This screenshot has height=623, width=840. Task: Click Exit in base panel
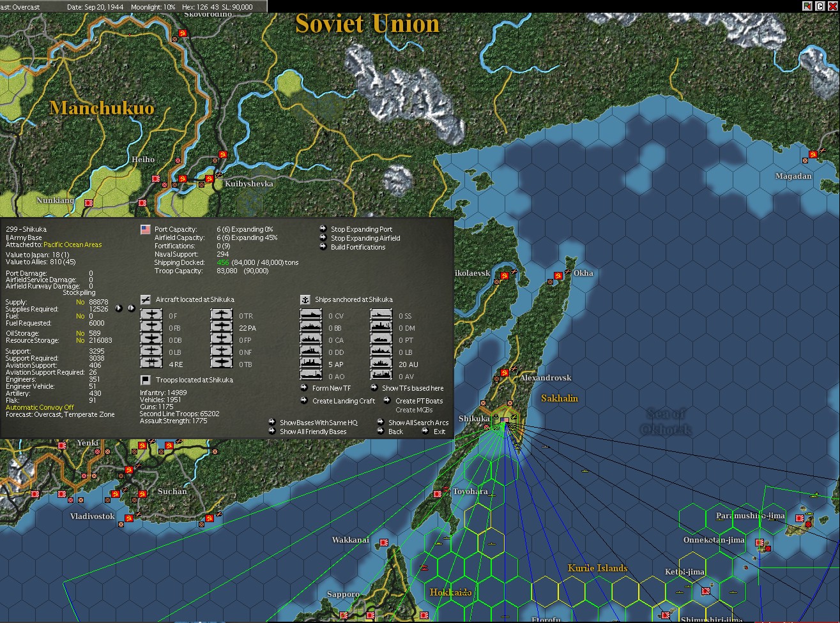pyautogui.click(x=439, y=432)
